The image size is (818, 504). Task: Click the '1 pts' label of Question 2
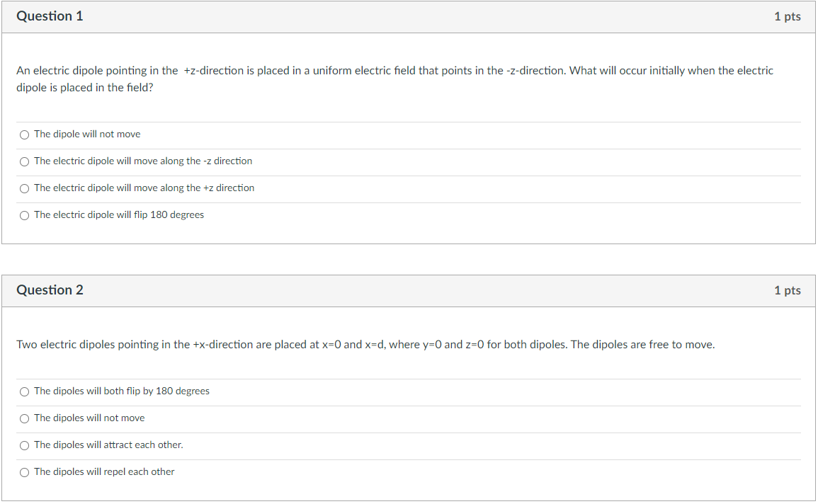tap(788, 290)
